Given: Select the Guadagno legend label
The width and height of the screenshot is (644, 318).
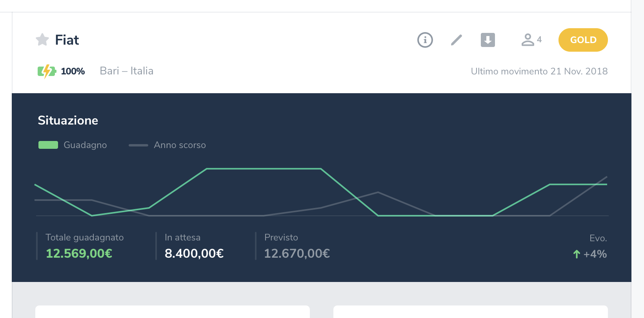Looking at the screenshot, I should (x=85, y=145).
